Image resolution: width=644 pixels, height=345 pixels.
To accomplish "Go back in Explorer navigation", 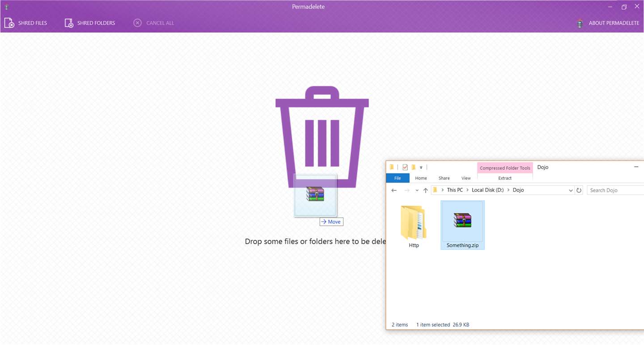I will 394,190.
